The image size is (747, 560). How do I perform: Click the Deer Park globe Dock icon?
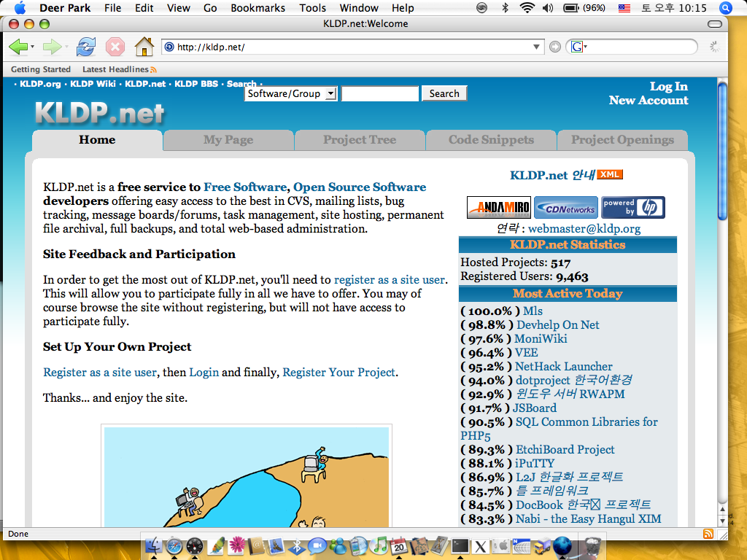[562, 546]
